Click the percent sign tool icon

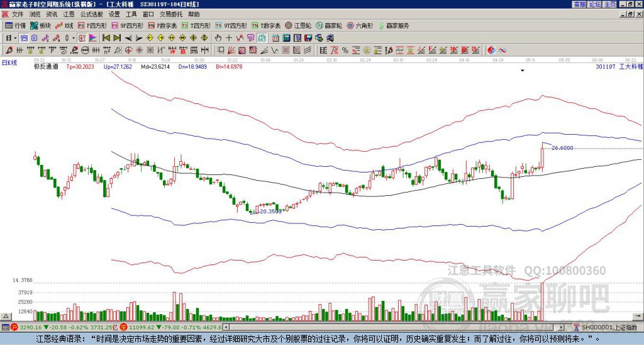(x=345, y=50)
